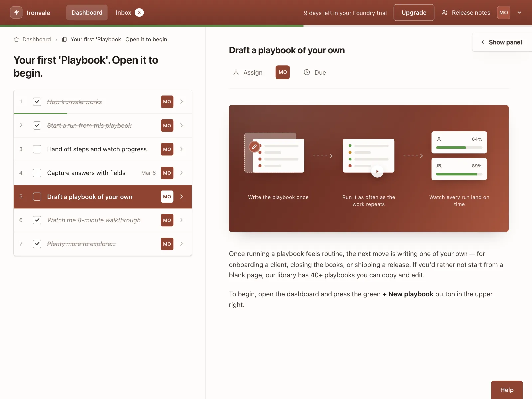The height and width of the screenshot is (399, 532).
Task: Click the MO assignee avatar beside Assign
Action: (283, 72)
